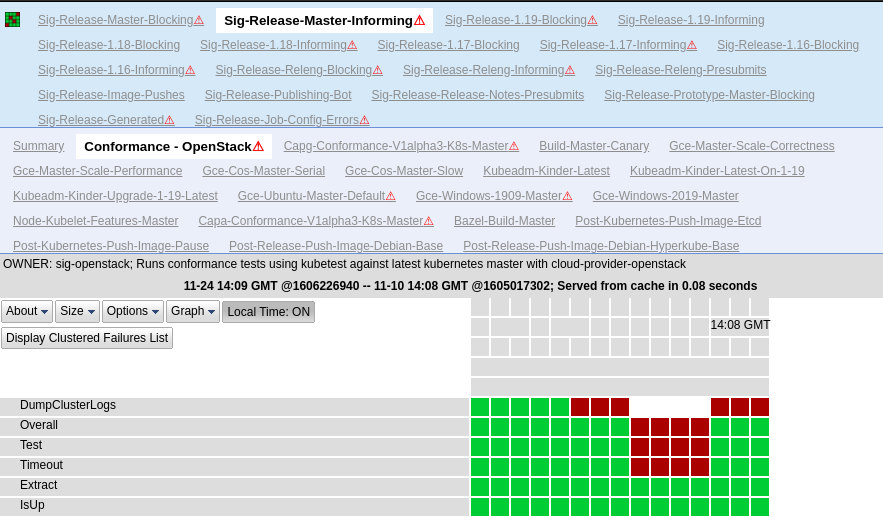This screenshot has width=883, height=517.
Task: Open the Sig-Release-Publishing-Bot link
Action: pyautogui.click(x=278, y=95)
